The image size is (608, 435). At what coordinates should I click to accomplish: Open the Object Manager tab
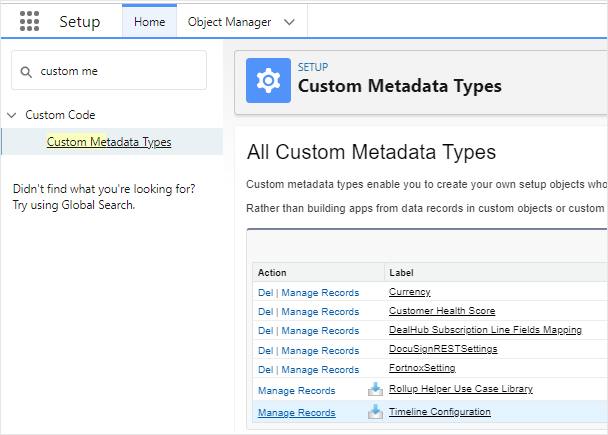coord(229,22)
